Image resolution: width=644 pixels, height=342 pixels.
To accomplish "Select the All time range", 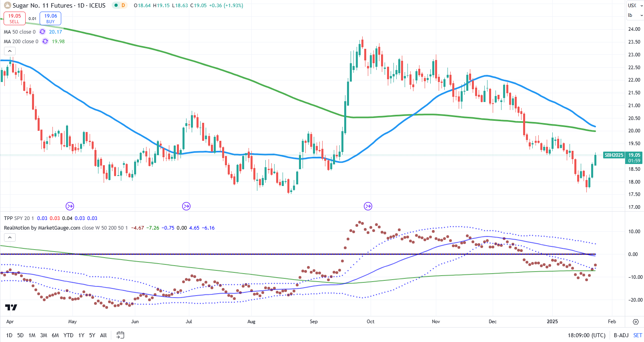I will pyautogui.click(x=103, y=335).
